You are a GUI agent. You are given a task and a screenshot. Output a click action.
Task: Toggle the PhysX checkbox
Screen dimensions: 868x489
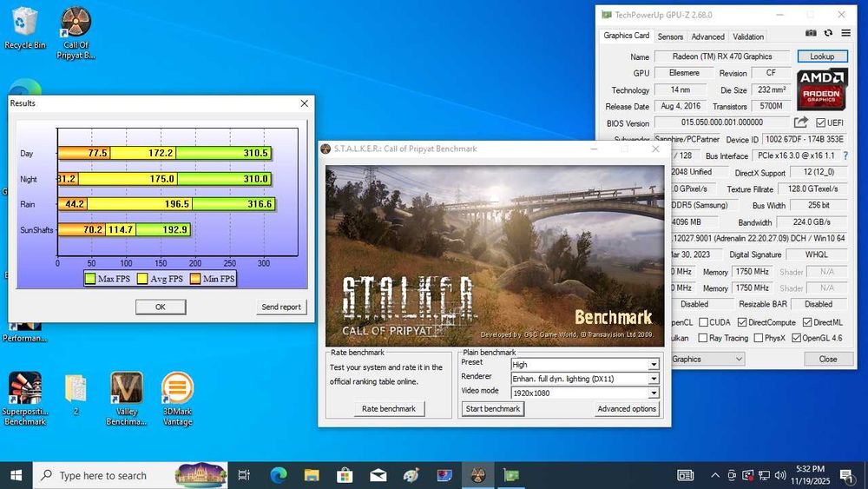point(759,338)
